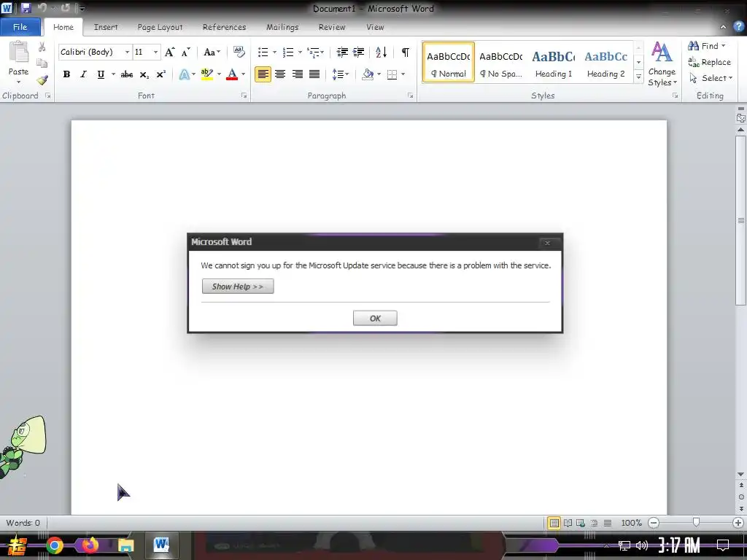Apply the No Spacing style
This screenshot has height=560, width=747.
click(x=501, y=63)
